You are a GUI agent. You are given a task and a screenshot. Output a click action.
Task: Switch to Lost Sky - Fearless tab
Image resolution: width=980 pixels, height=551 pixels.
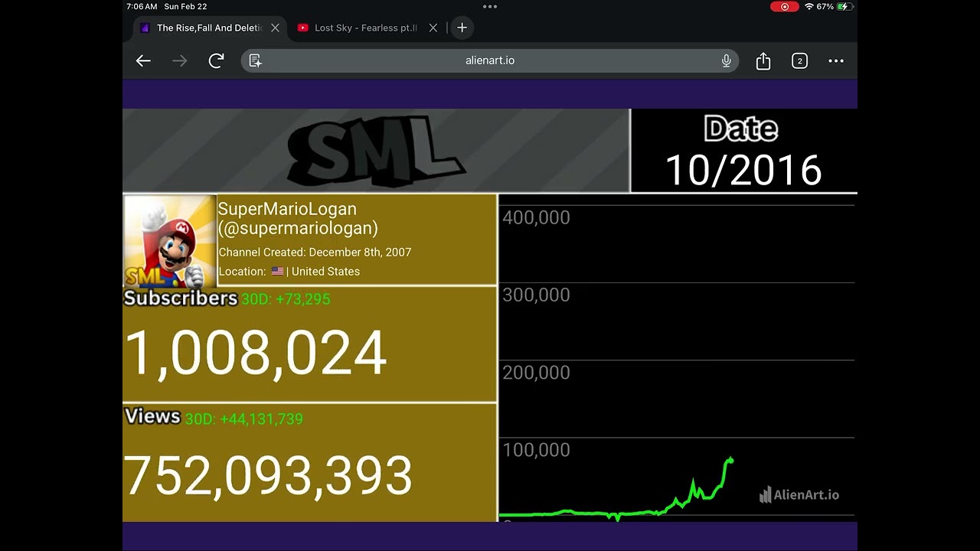(x=366, y=28)
